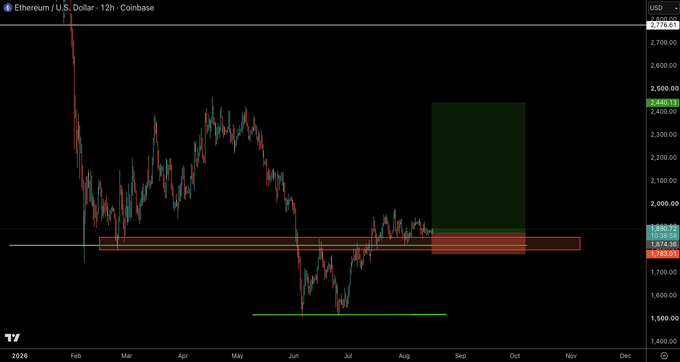Click the Oct label on time axis

(515, 355)
